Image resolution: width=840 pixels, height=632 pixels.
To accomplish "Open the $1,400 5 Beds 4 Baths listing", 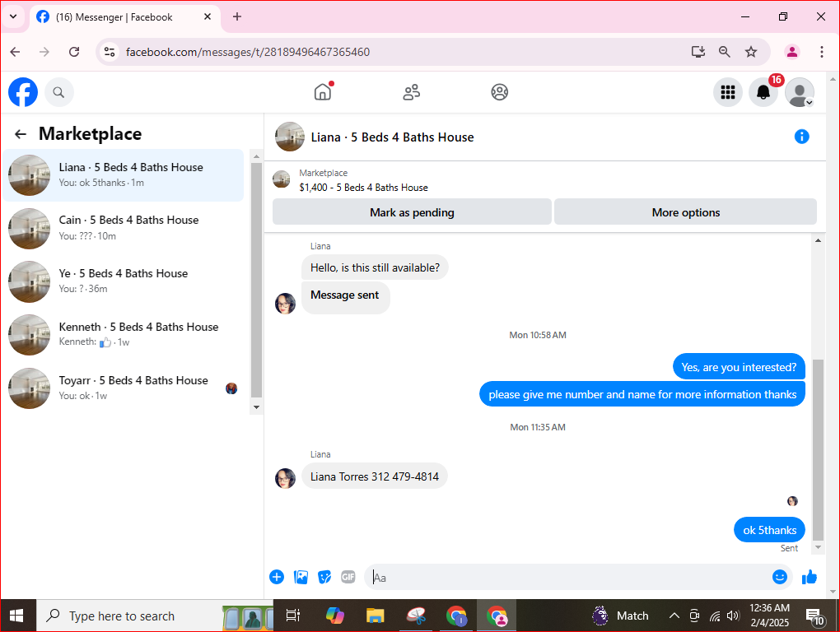I will 363,188.
